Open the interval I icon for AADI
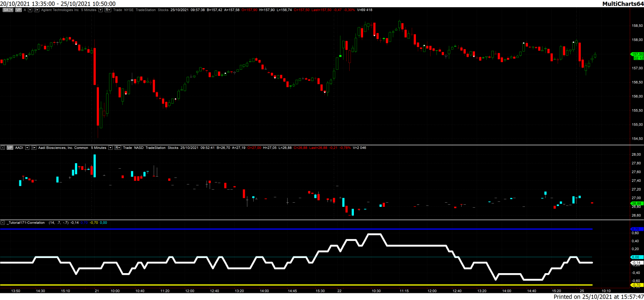 (x=34, y=148)
